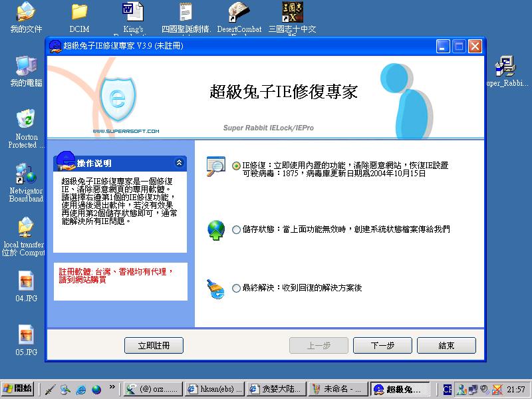Select the 05.JPG image file icon
532x399 pixels.
pyautogui.click(x=26, y=340)
